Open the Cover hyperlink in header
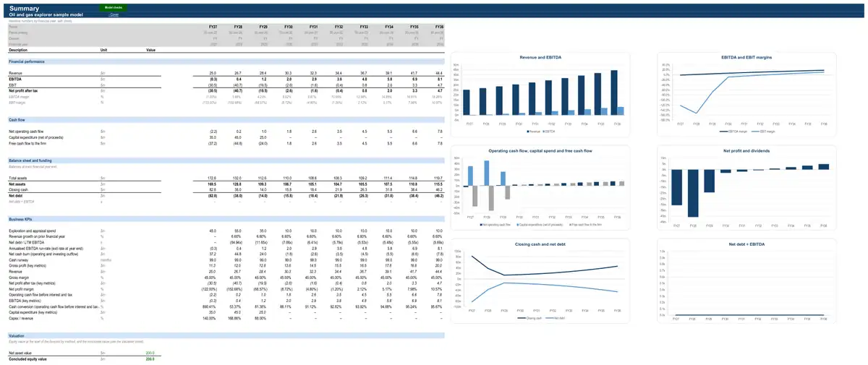The width and height of the screenshot is (868, 365). pos(114,14)
